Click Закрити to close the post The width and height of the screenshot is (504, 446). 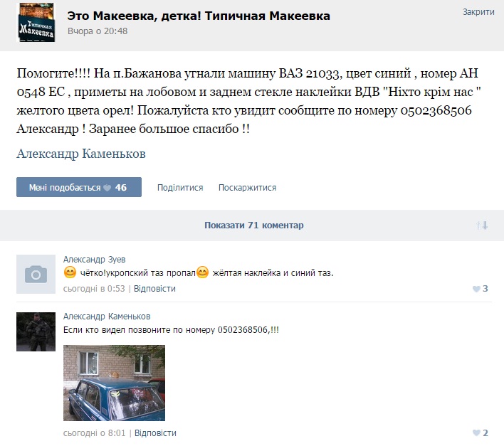pos(478,12)
